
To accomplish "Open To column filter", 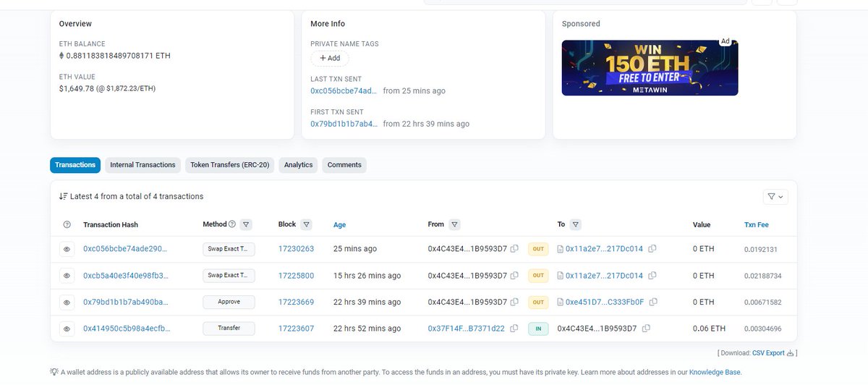I will pos(576,224).
